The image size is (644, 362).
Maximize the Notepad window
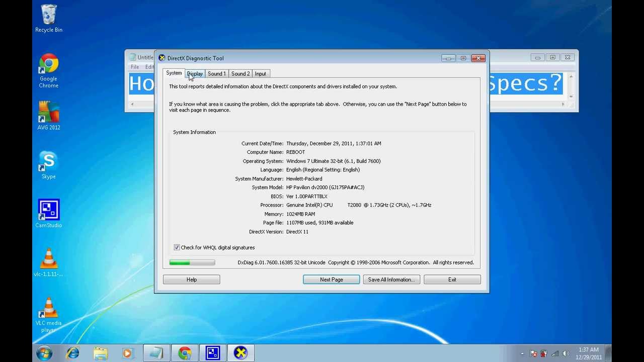(552, 58)
